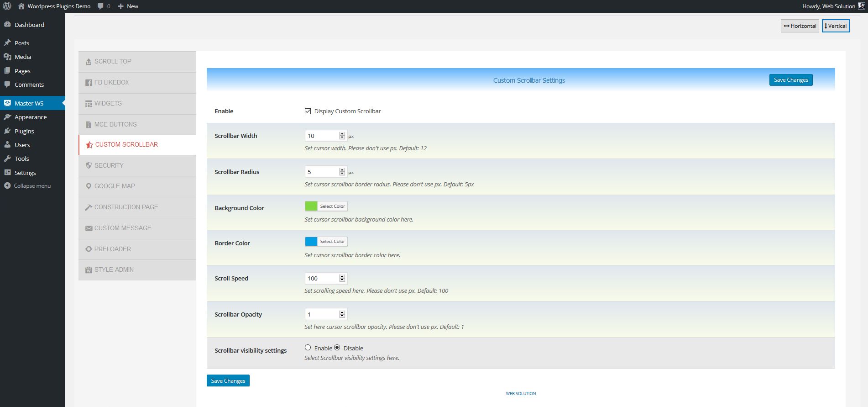
Task: Click the Scroll Speed stepper arrows
Action: pos(342,278)
